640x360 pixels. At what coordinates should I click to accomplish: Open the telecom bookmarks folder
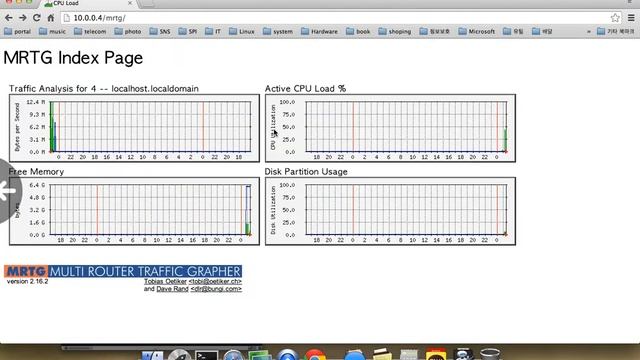coord(90,31)
